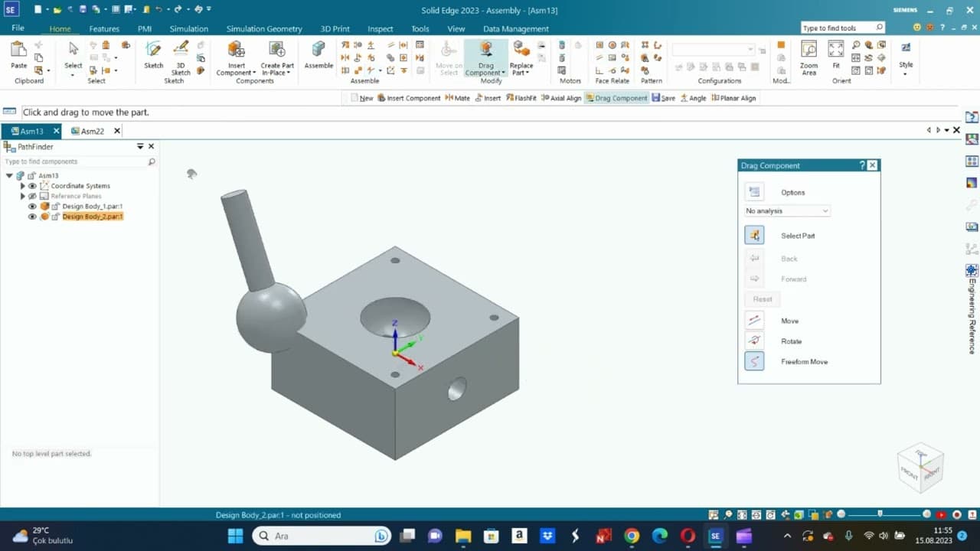980x551 pixels.
Task: Click Insert Component in the command bar
Action: 409,98
